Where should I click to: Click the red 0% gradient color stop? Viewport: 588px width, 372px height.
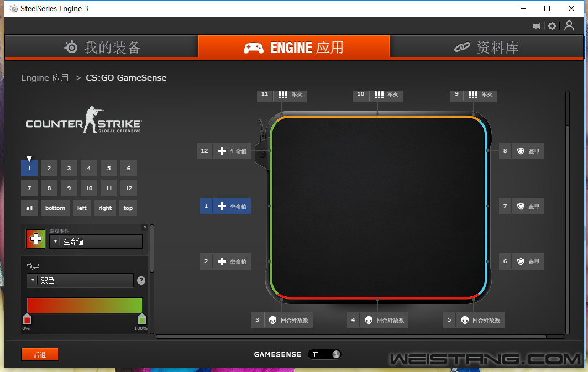27,319
